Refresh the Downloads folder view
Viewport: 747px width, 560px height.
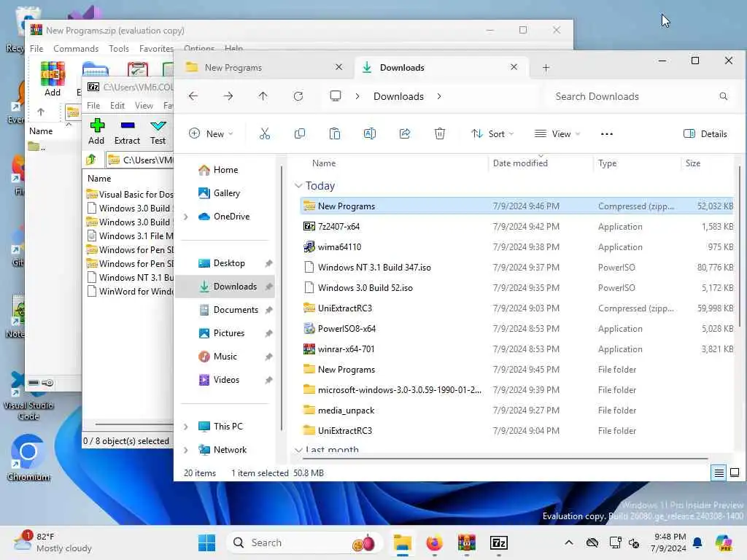[x=298, y=96]
